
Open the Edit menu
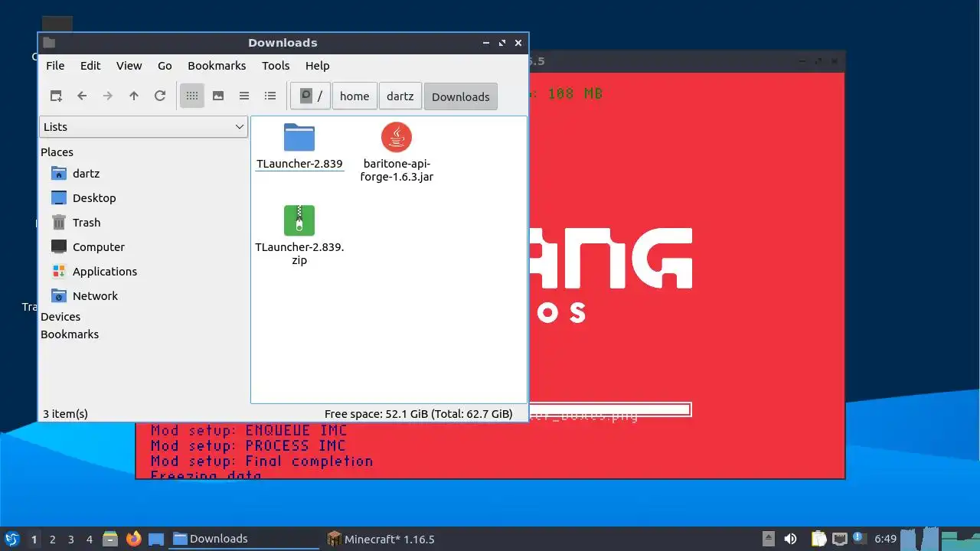tap(90, 66)
